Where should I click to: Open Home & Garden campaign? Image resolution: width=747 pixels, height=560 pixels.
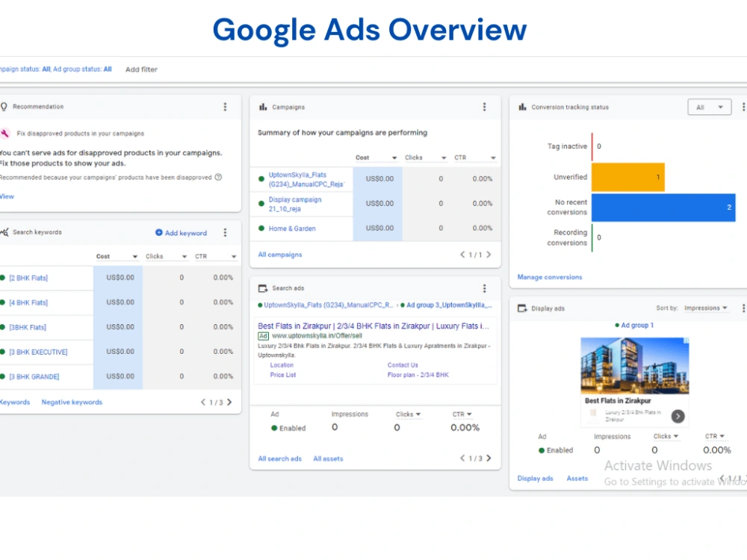(x=292, y=228)
